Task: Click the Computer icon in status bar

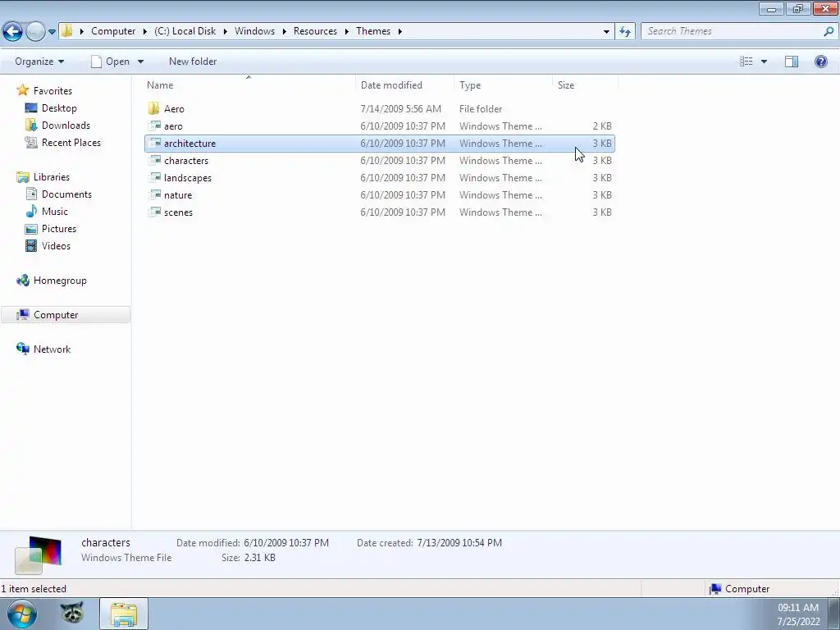Action: pyautogui.click(x=714, y=589)
